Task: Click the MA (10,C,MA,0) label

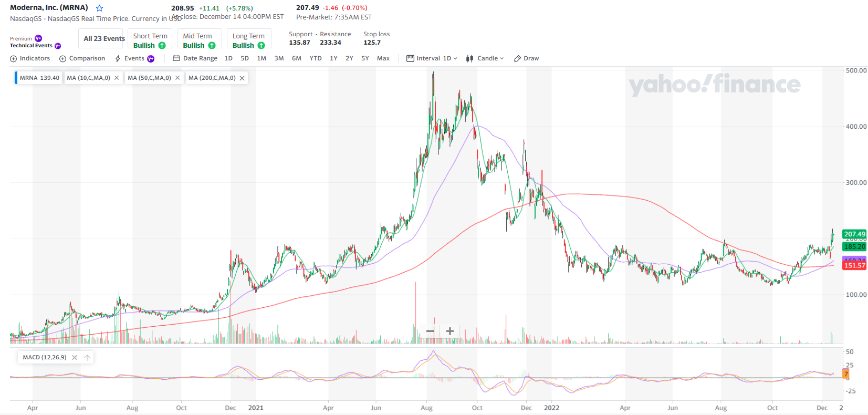Action: tap(89, 78)
